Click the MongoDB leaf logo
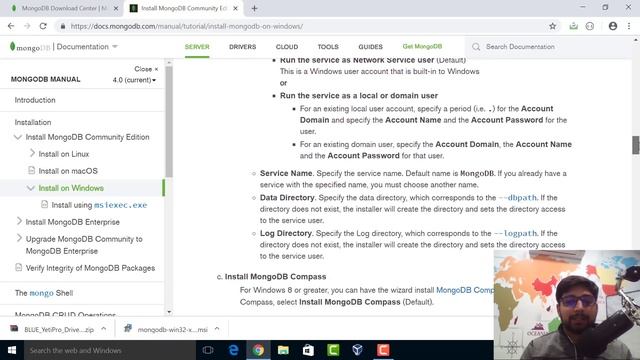 pyautogui.click(x=12, y=47)
